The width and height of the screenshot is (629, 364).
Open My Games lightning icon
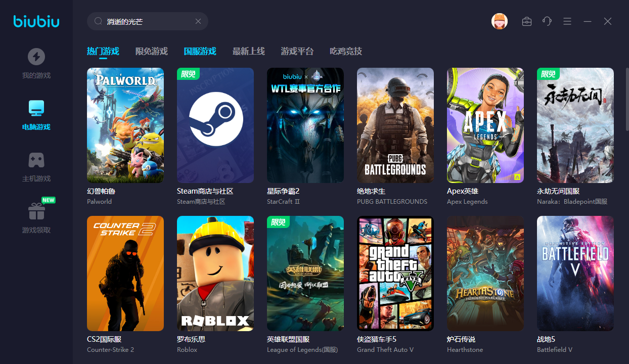(36, 57)
